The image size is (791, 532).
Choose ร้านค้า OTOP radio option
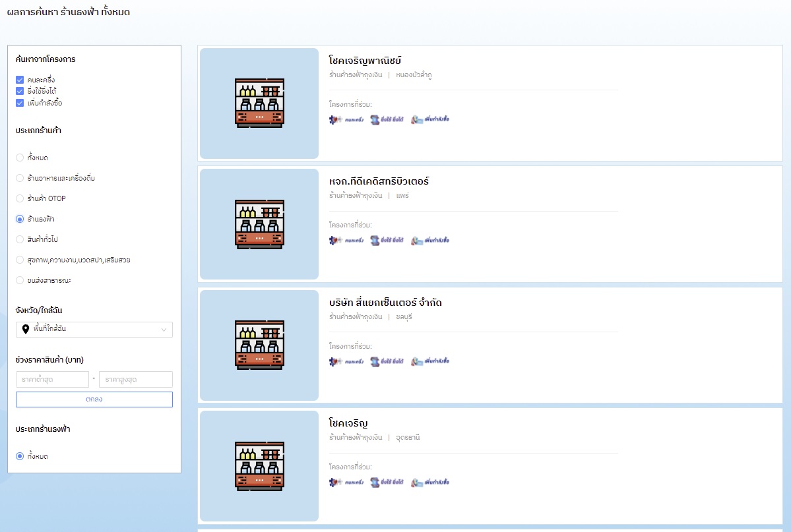pos(20,198)
